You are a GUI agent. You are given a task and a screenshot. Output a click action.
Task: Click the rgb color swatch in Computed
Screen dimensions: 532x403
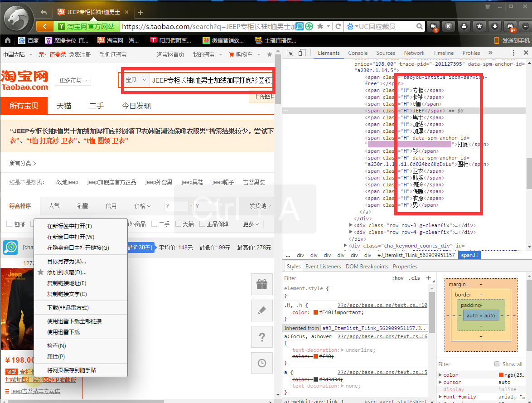click(x=501, y=375)
